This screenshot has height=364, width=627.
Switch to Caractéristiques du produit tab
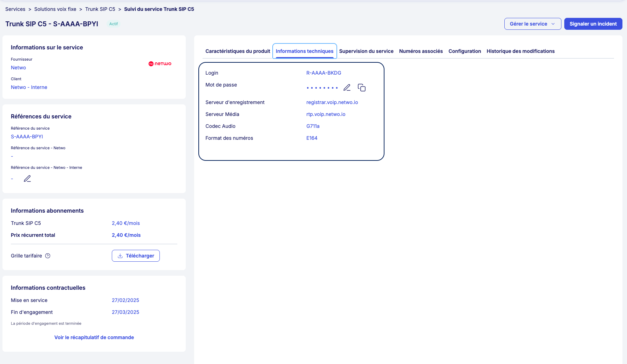(x=238, y=51)
